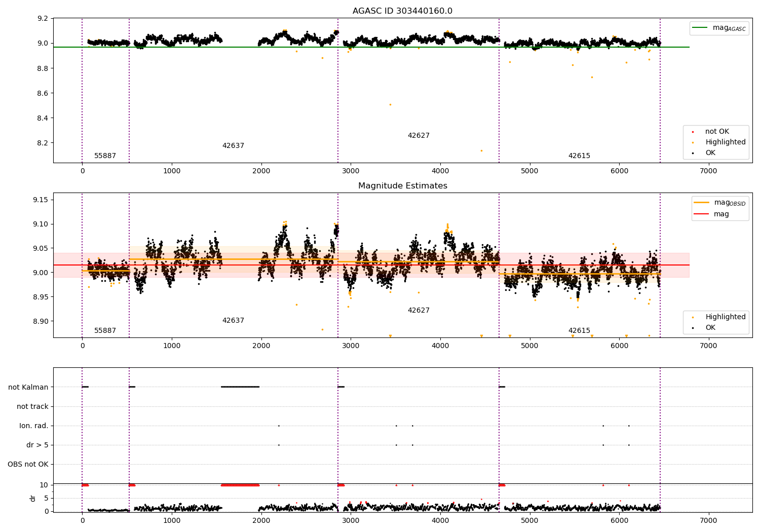Click obsid label 42637 in Magnitude Estimates plot
This screenshot has height=532, width=760.
point(233,321)
